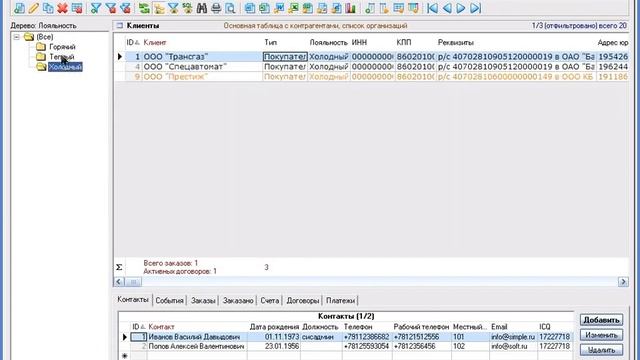Open the Платежи tab
This screenshot has width=640, height=360.
(x=340, y=300)
